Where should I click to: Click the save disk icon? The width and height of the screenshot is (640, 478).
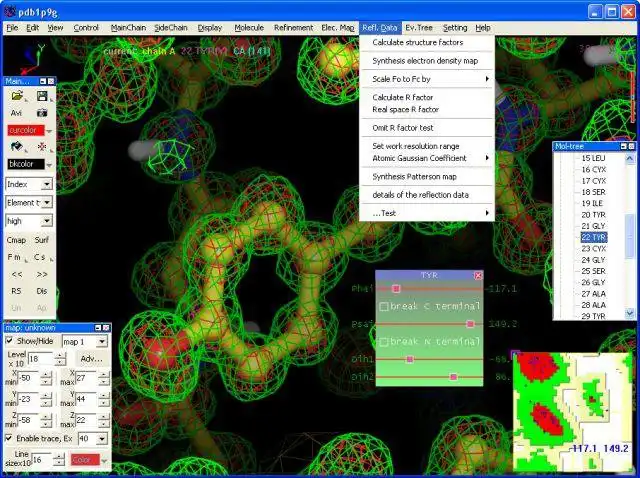42,96
